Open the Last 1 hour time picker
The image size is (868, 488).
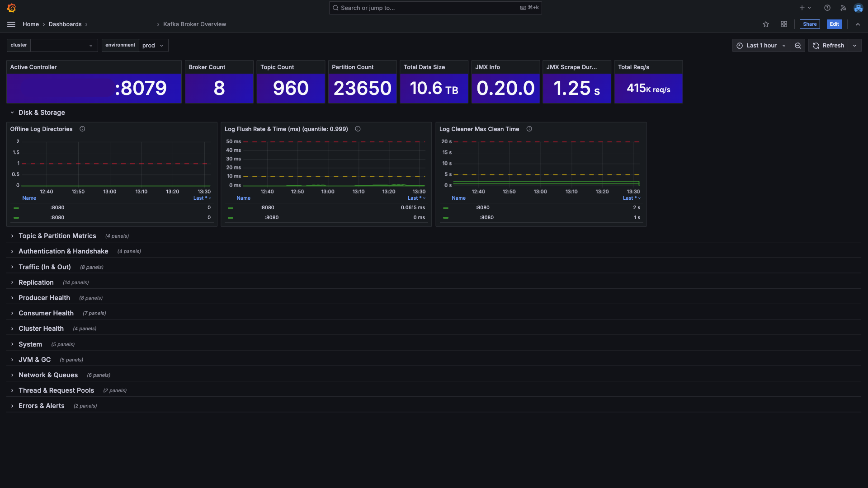click(761, 46)
